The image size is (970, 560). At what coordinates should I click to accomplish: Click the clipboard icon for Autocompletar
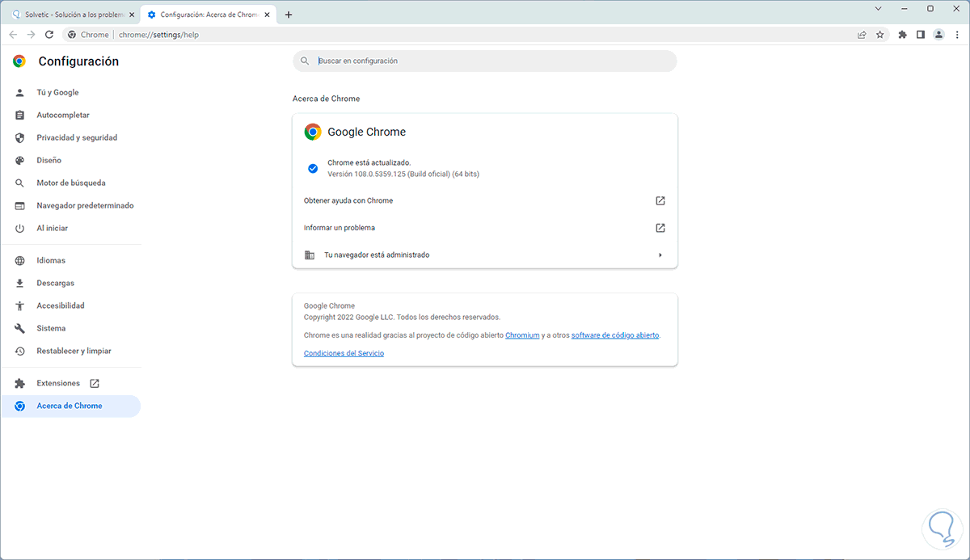pyautogui.click(x=19, y=115)
